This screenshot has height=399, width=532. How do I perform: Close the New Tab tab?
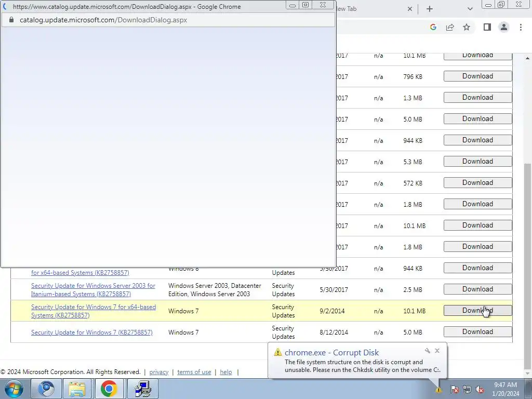410,9
